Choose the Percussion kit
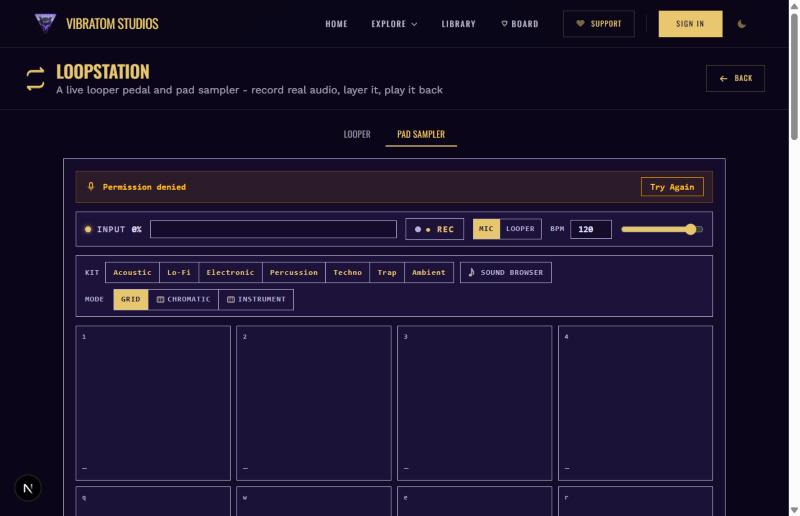The height and width of the screenshot is (516, 800). click(293, 273)
